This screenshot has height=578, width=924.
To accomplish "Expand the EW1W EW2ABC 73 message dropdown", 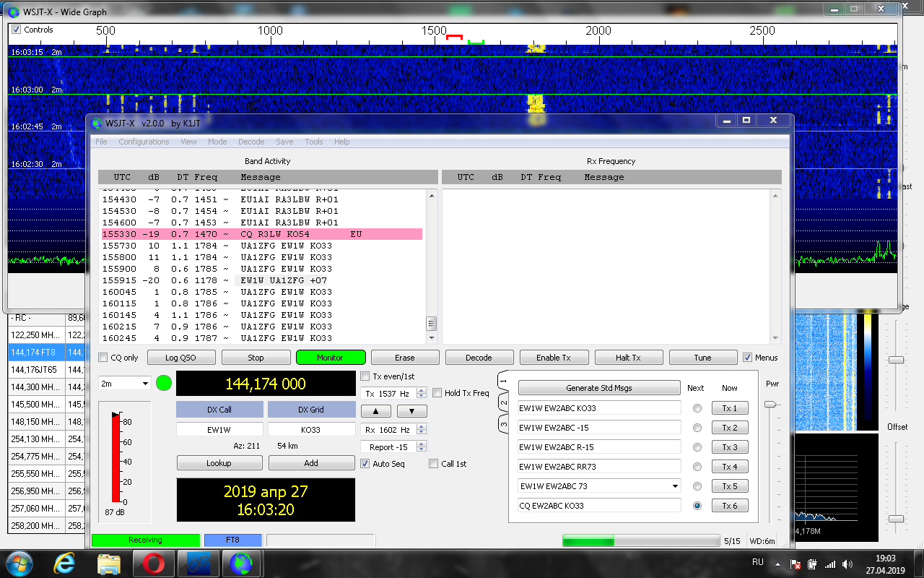I will coord(675,486).
